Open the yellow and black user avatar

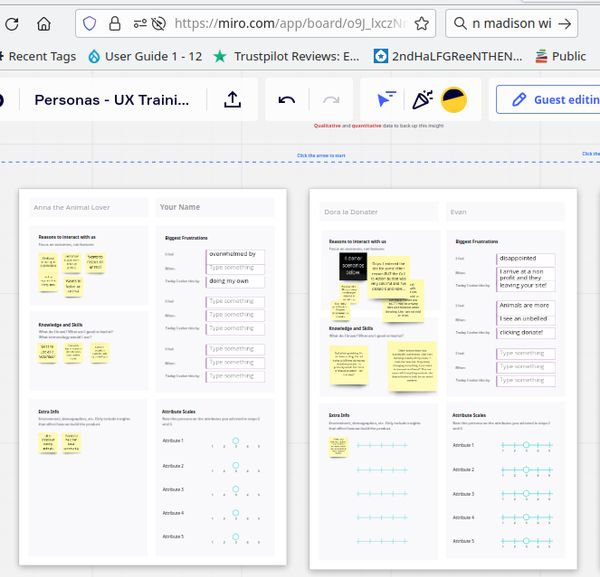(x=454, y=100)
